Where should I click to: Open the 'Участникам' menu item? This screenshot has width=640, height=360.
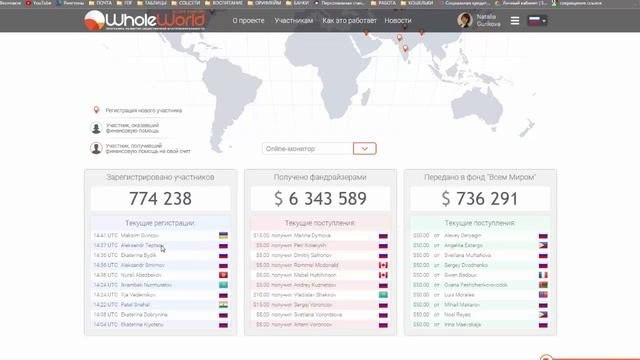coord(293,20)
